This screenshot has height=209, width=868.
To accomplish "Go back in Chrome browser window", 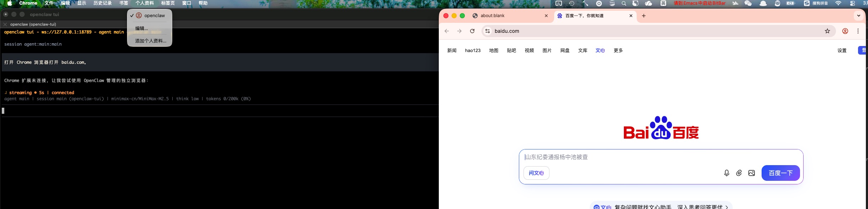I will coord(447,31).
